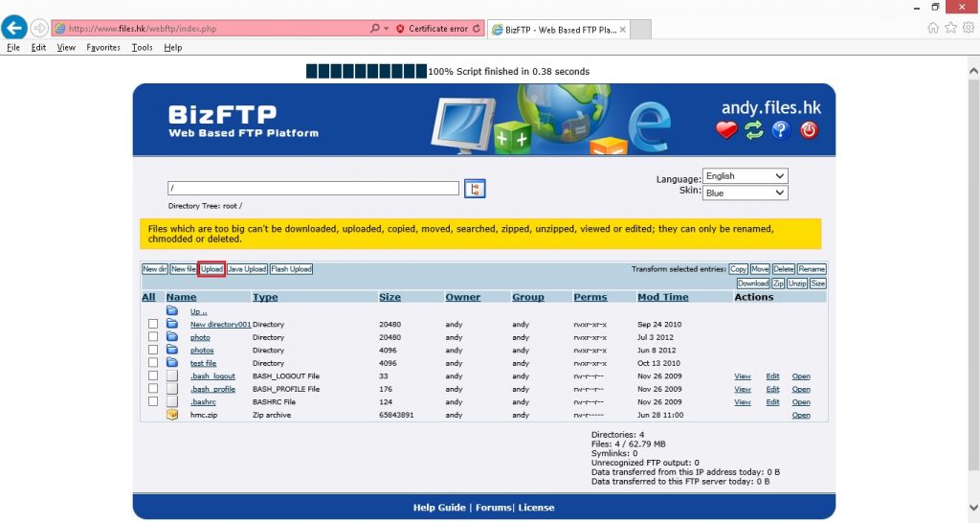Click the Upload button
980x523 pixels.
[x=212, y=269]
